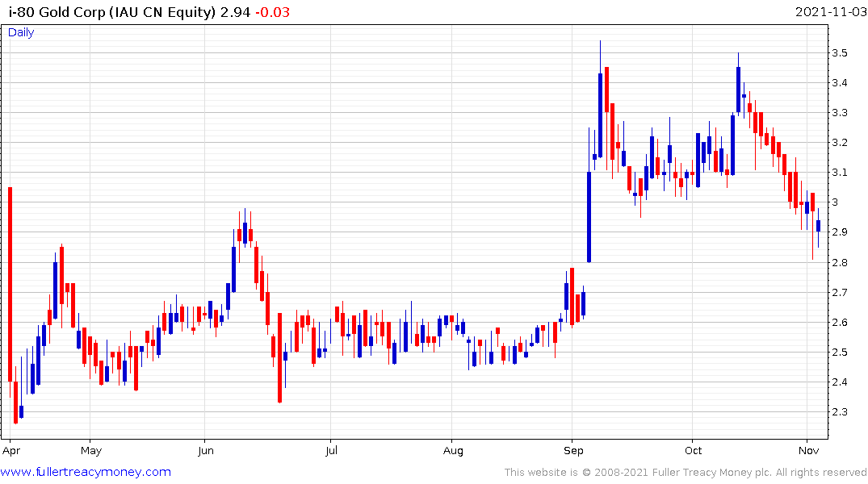
Task: Click the 'Daily' interval label
Action: (21, 32)
